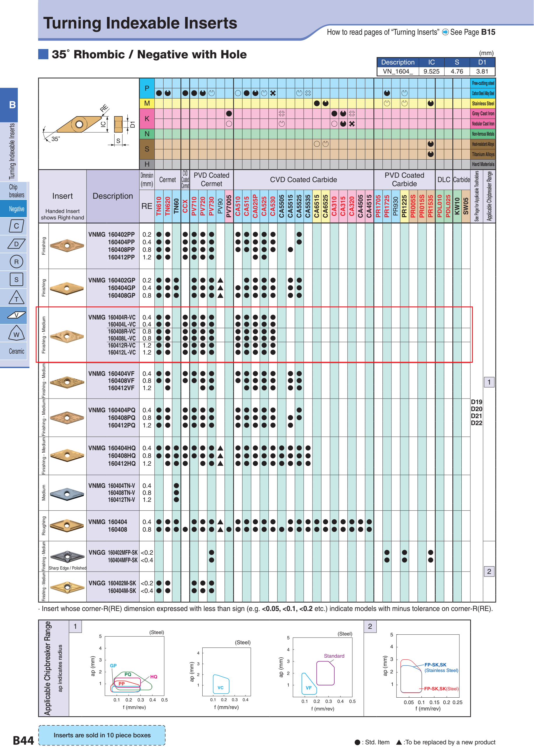Screen dimensions: 534x756
Task: Open the Chip breakers sidebar tab
Action: click(x=16, y=191)
